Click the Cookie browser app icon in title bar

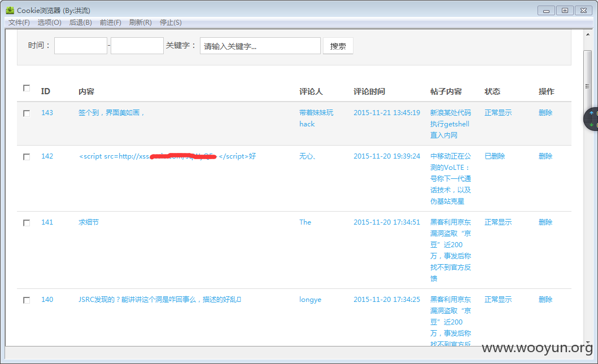(10, 10)
